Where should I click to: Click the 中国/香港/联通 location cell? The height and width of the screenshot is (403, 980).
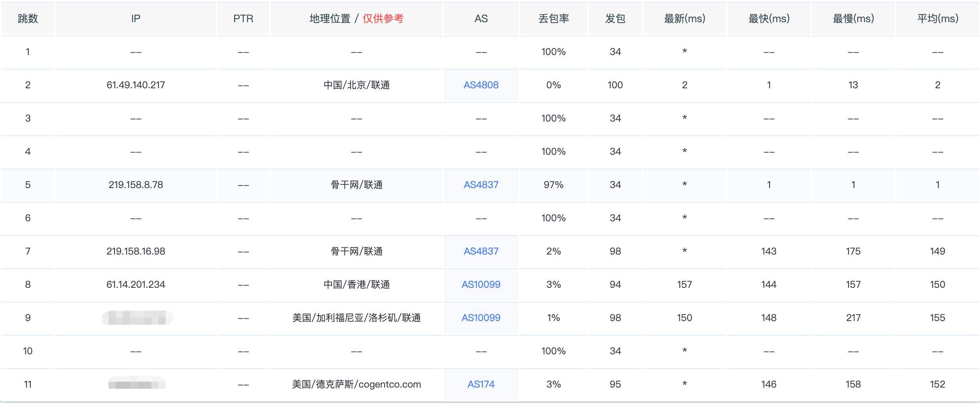pyautogui.click(x=357, y=285)
